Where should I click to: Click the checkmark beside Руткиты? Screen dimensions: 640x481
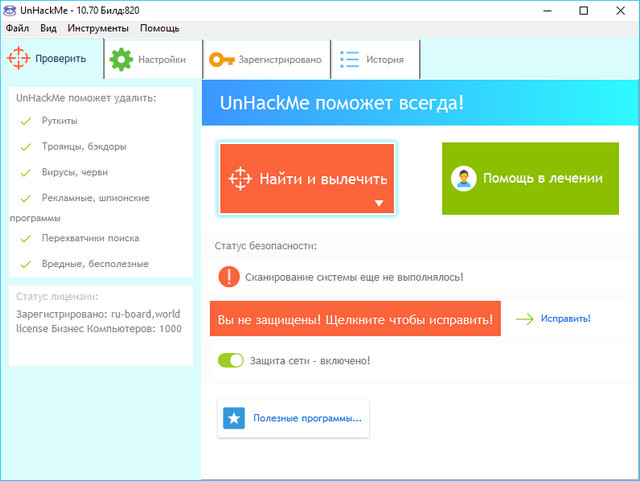click(25, 121)
